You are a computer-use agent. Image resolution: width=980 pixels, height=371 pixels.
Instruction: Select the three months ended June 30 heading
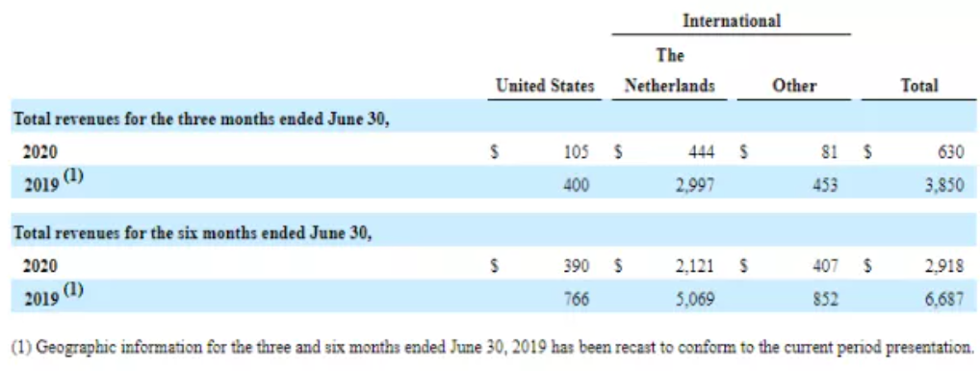(x=202, y=118)
